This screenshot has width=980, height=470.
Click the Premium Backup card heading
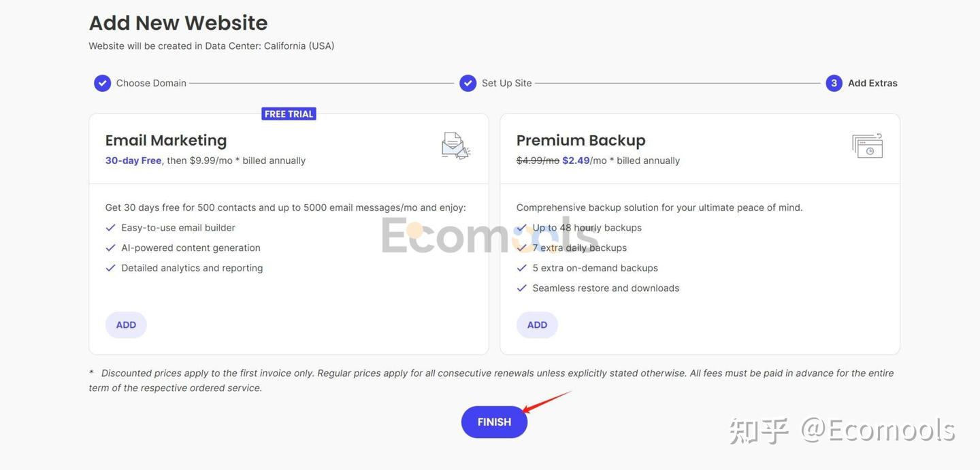pyautogui.click(x=581, y=140)
